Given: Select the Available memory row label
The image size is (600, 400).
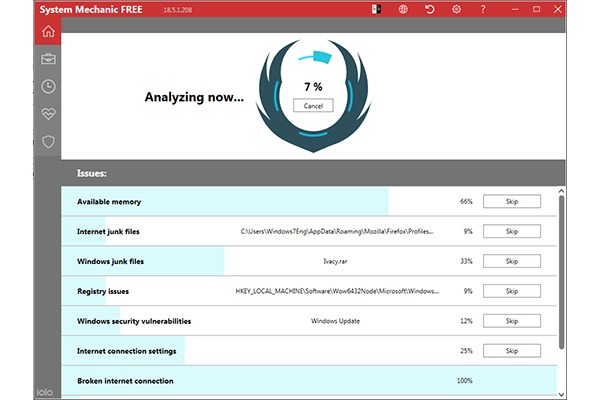Looking at the screenshot, I should (109, 202).
